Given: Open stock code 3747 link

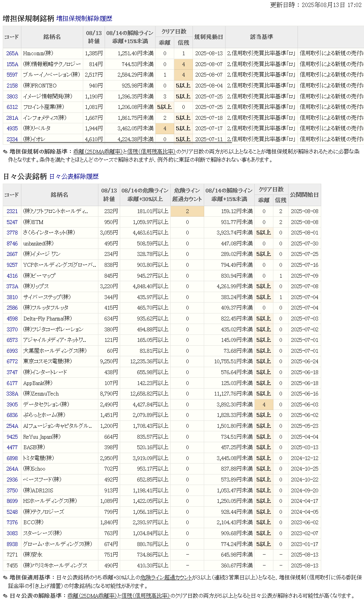Looking at the screenshot, I should coord(12,372).
